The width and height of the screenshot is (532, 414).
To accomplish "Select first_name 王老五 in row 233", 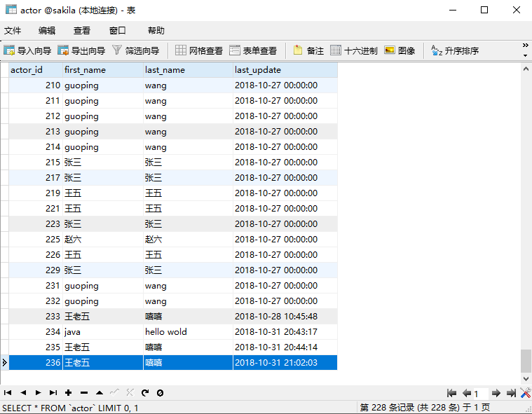I will point(103,317).
